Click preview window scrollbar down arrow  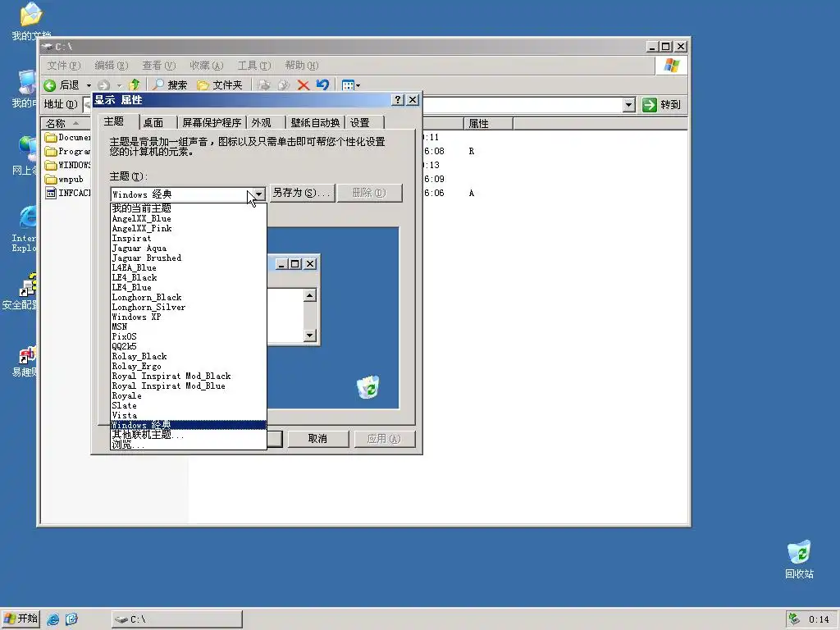(309, 336)
